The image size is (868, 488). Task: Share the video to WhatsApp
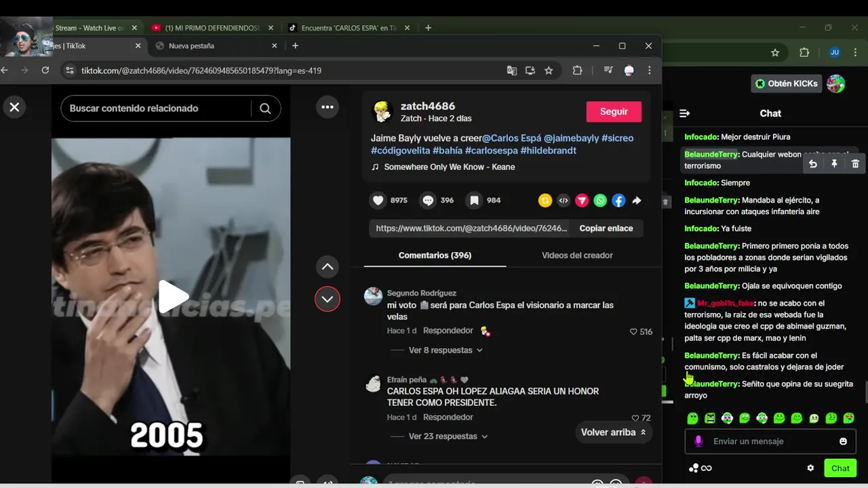click(x=600, y=201)
